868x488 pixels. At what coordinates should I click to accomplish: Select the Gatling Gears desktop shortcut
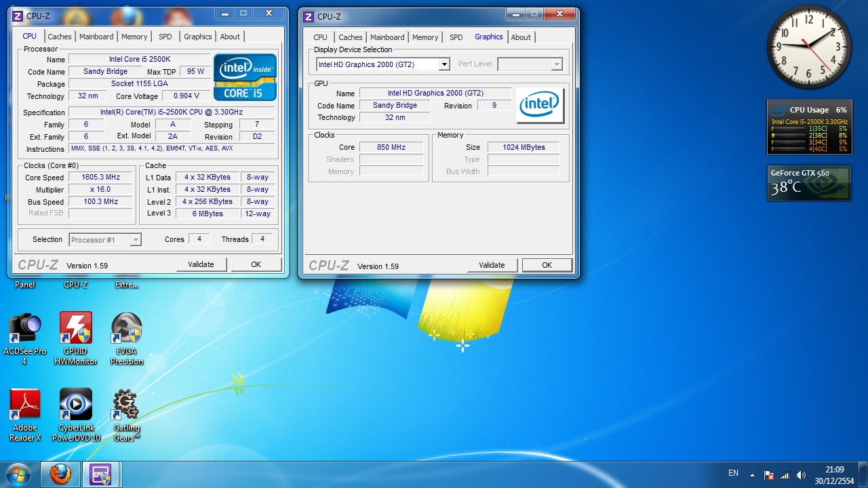coord(127,415)
